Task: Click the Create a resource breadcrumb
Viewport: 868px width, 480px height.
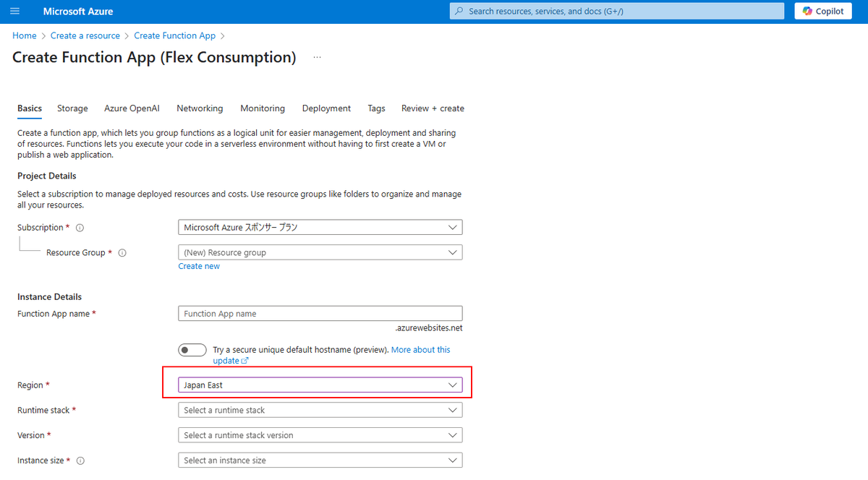Action: click(x=85, y=35)
